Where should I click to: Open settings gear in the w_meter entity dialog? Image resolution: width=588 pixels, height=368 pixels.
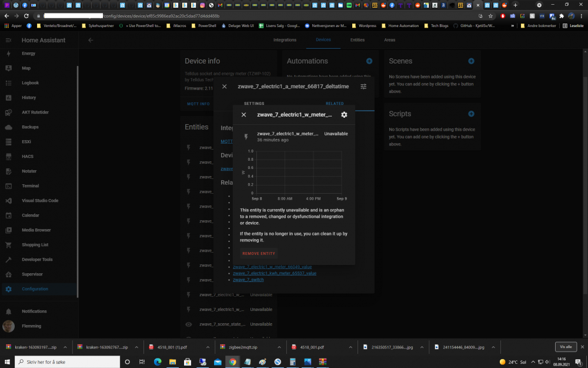tap(344, 115)
